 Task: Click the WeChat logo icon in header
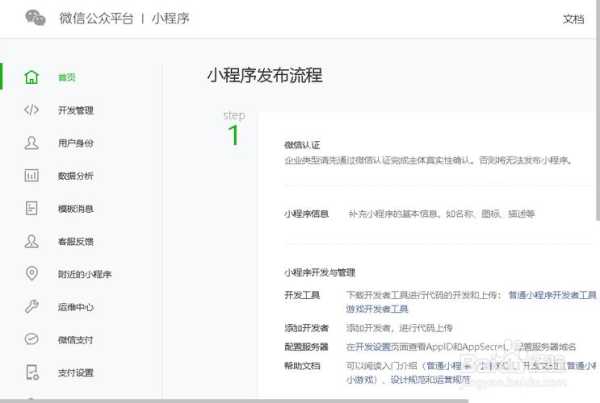pyautogui.click(x=35, y=18)
